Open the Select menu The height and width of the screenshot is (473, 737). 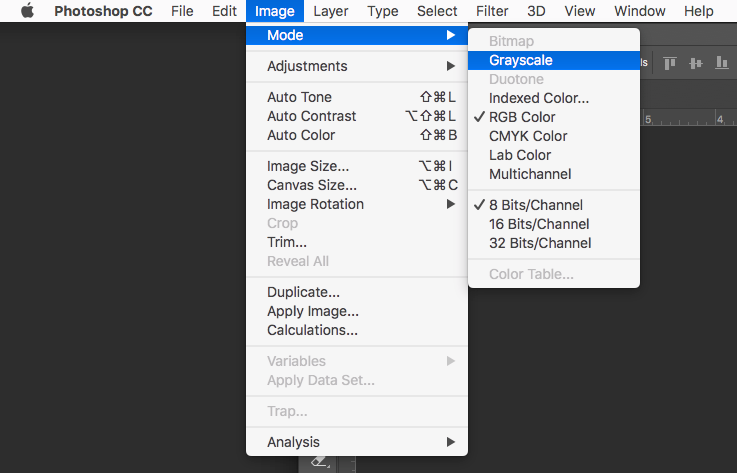point(437,11)
